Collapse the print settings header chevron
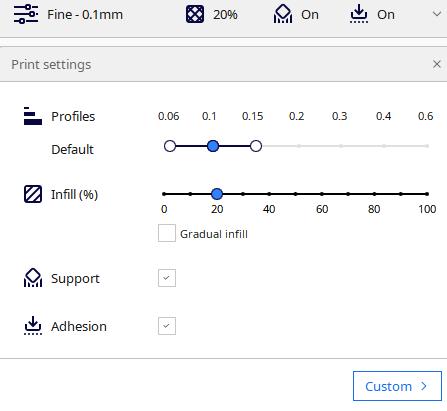This screenshot has width=447, height=411. pos(437,14)
